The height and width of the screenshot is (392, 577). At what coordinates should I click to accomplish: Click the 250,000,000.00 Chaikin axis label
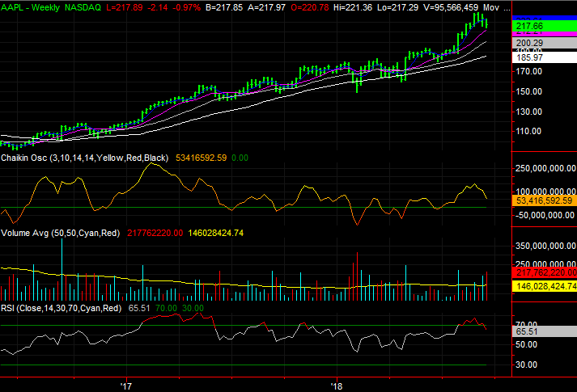click(545, 168)
